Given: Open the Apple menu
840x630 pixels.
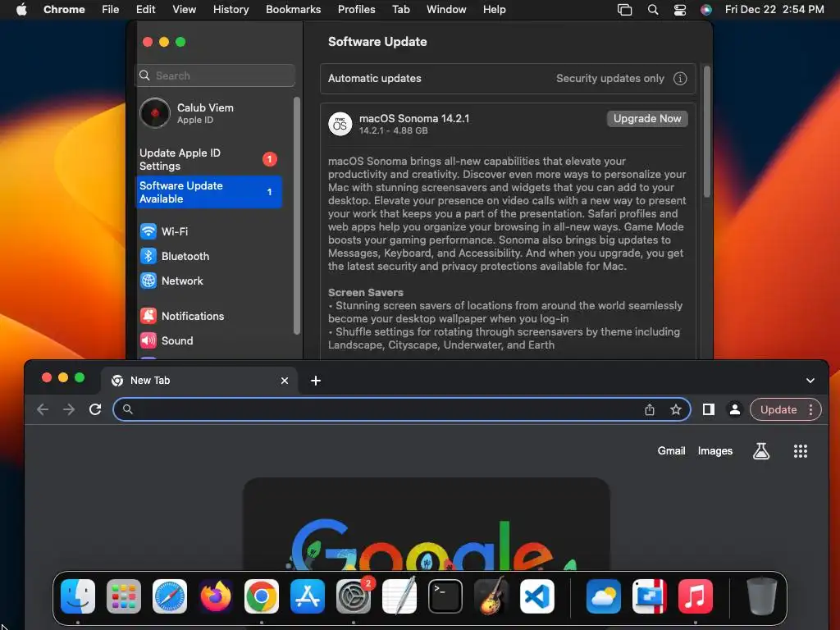Looking at the screenshot, I should coord(21,9).
